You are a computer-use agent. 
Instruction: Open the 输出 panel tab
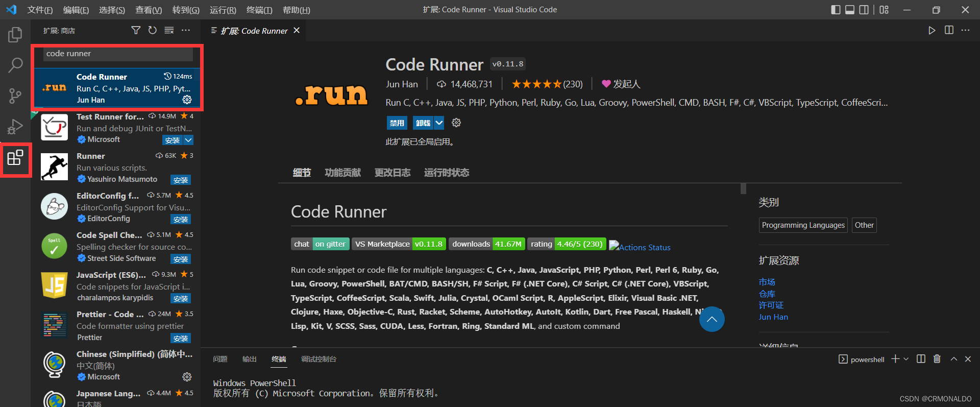(249, 359)
